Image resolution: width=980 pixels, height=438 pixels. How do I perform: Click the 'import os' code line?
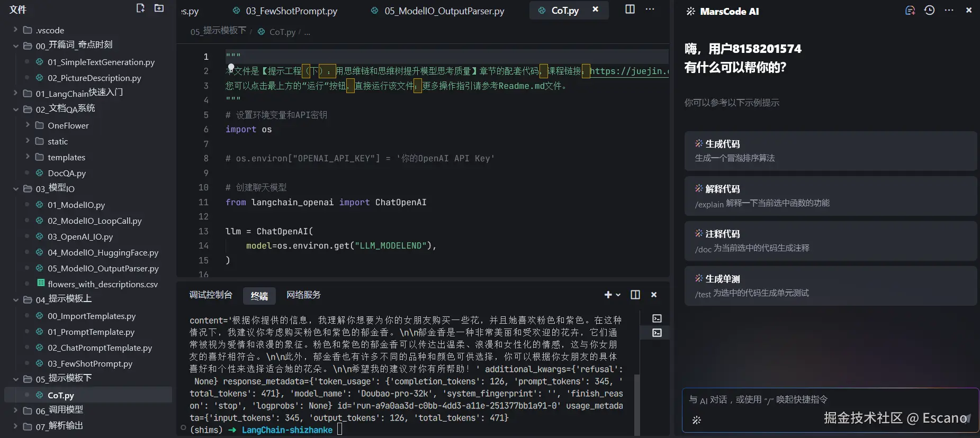[x=248, y=130]
